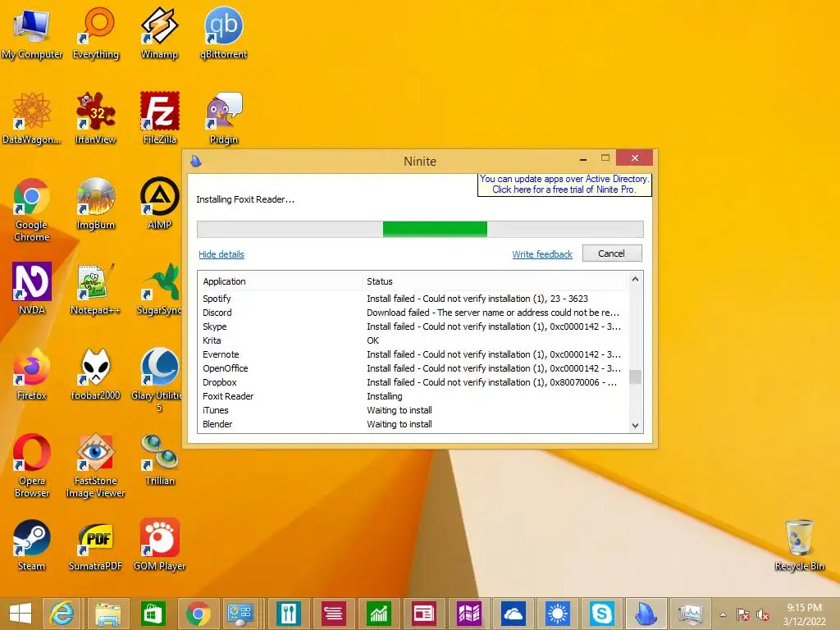The width and height of the screenshot is (840, 630).
Task: Select the GOM Player desktop shortcut
Action: (160, 545)
